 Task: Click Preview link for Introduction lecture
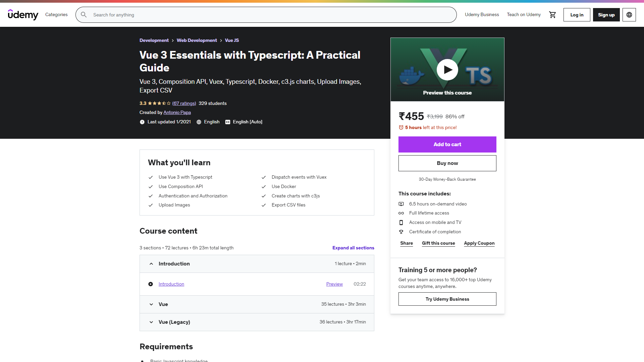point(334,284)
